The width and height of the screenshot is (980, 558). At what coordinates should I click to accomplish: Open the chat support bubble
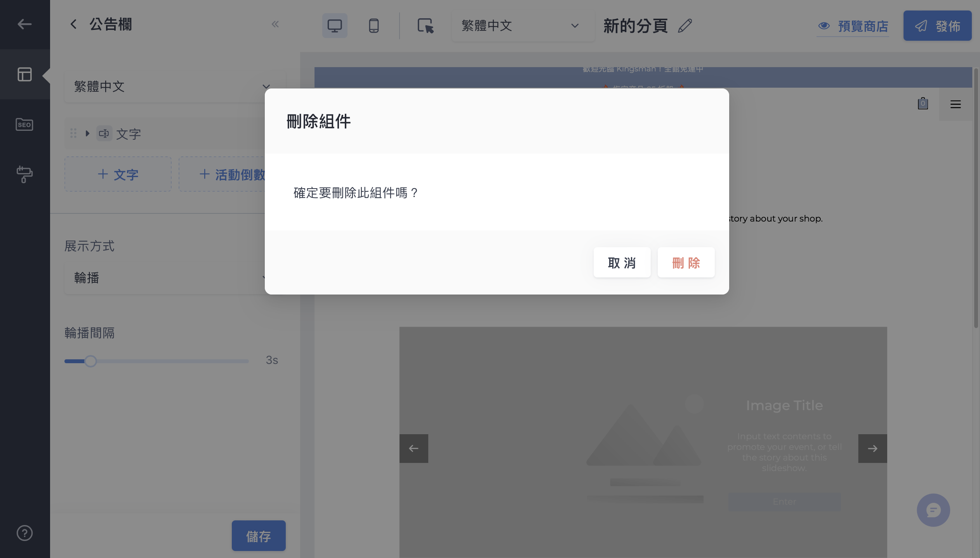tap(933, 510)
